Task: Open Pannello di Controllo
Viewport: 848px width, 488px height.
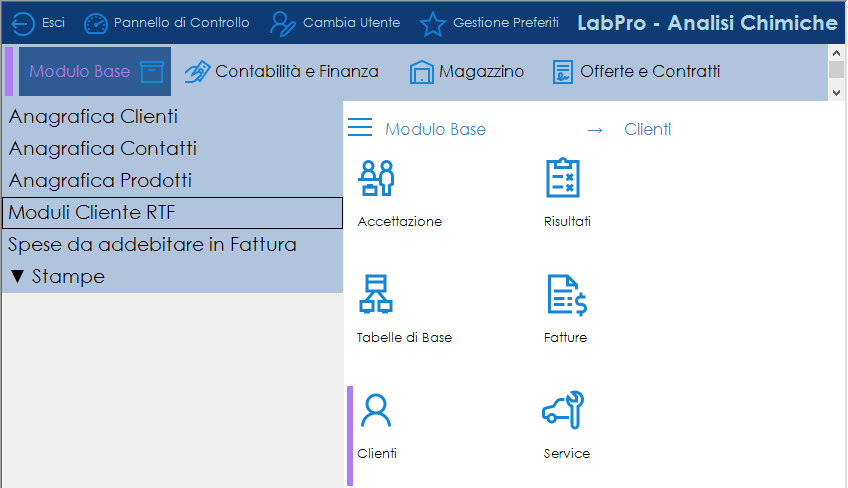Action: pyautogui.click(x=182, y=23)
